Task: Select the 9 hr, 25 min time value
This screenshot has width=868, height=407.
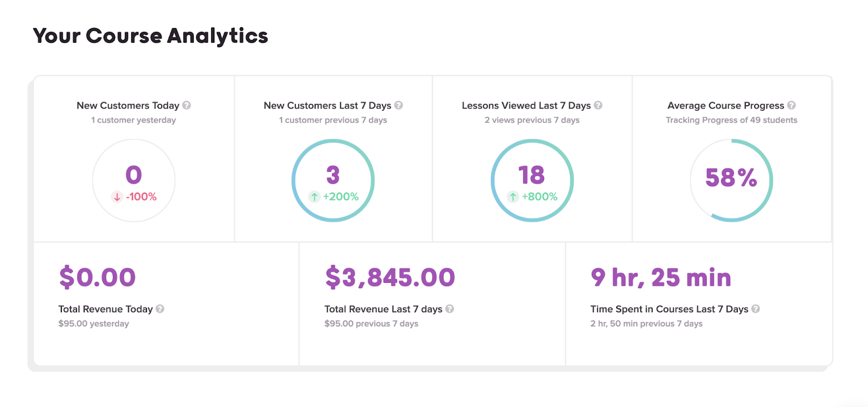Action: 661,277
